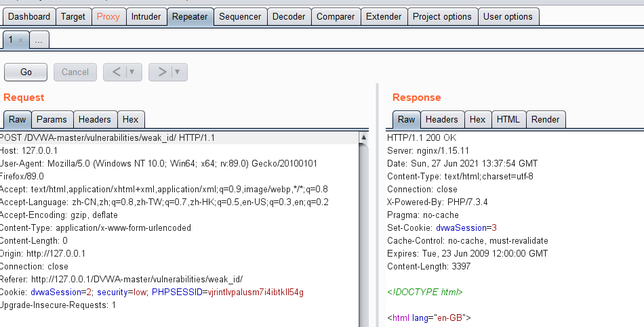
Task: Switch to response Headers tab
Action: pyautogui.click(x=441, y=120)
